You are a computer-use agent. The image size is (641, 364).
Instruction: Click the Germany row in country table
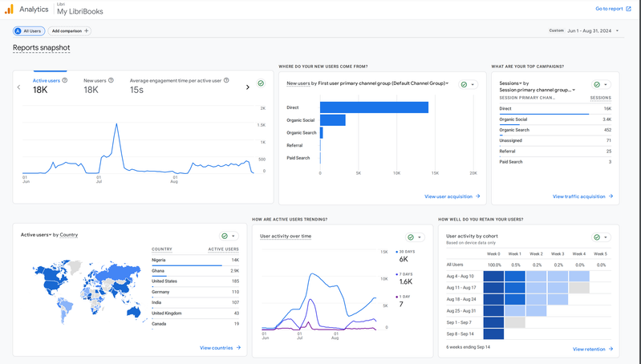pos(195,292)
